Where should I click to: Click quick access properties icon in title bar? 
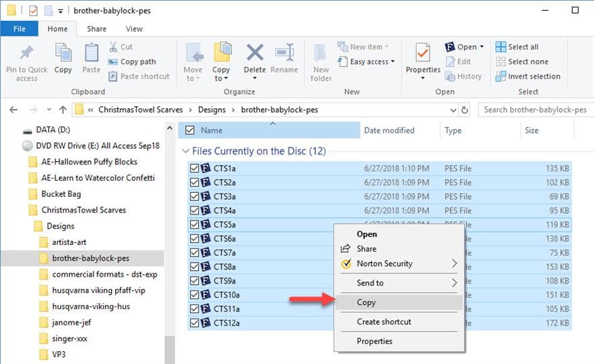click(x=33, y=11)
